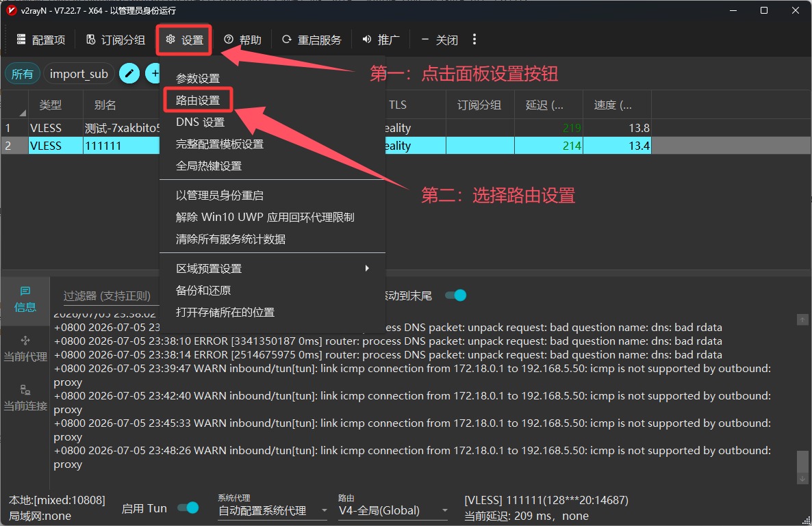Viewport: 812px width, 526px height.
Task: Select 清除所有服务统计数据 menu entry
Action: click(231, 239)
